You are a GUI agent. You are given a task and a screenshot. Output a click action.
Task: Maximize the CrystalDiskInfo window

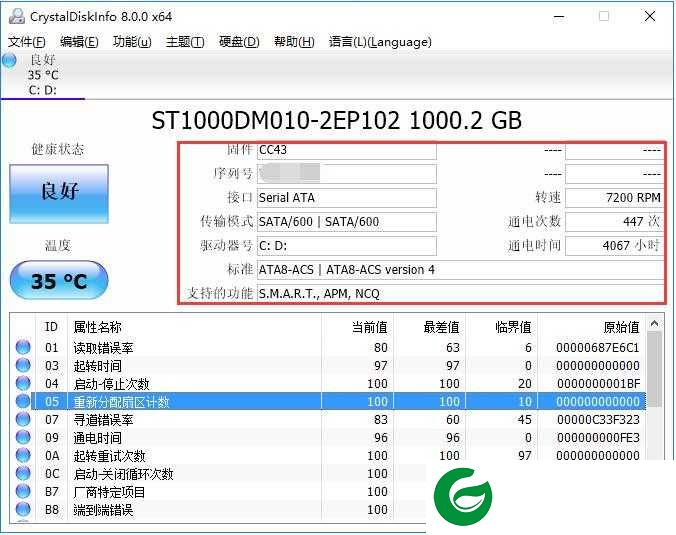tap(604, 17)
